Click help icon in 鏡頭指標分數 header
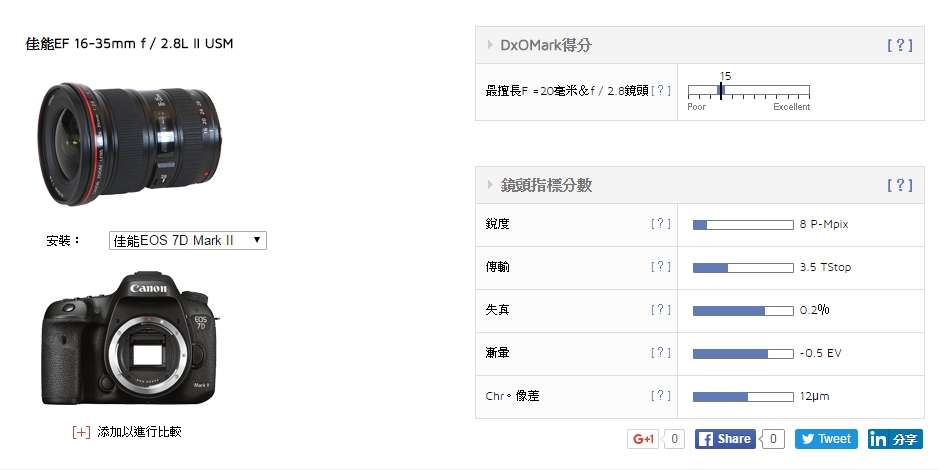 coord(899,185)
